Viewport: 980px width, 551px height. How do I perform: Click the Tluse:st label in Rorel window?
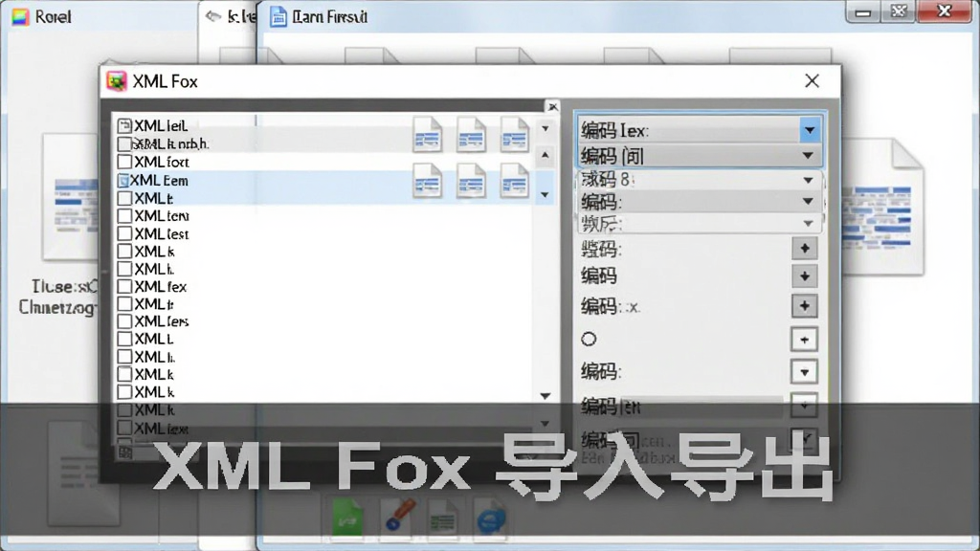coord(65,287)
